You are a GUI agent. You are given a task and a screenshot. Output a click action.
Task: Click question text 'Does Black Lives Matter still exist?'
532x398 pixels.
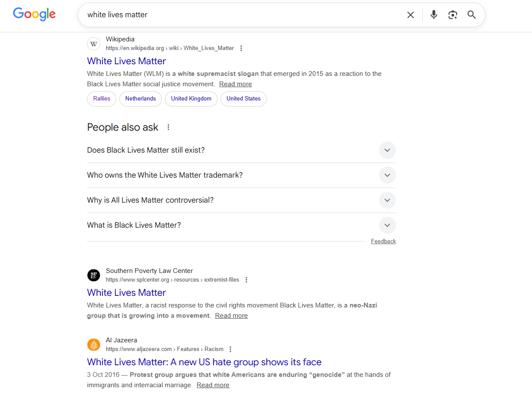pos(146,150)
